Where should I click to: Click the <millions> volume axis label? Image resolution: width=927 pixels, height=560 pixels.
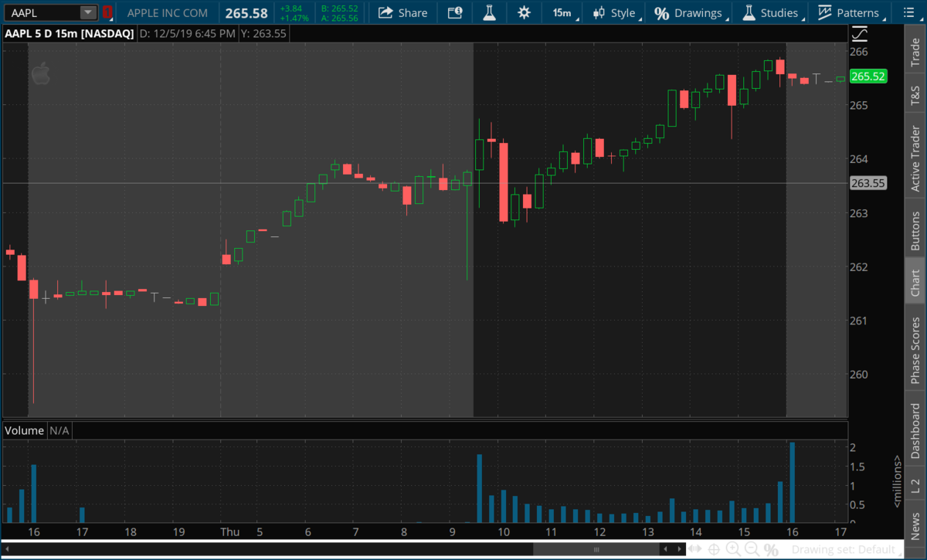tap(897, 480)
